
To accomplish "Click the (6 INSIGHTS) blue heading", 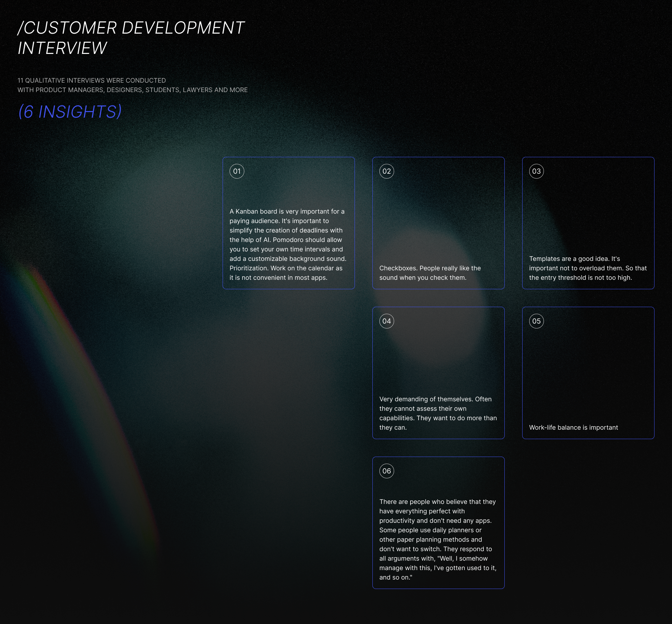I will tap(70, 112).
